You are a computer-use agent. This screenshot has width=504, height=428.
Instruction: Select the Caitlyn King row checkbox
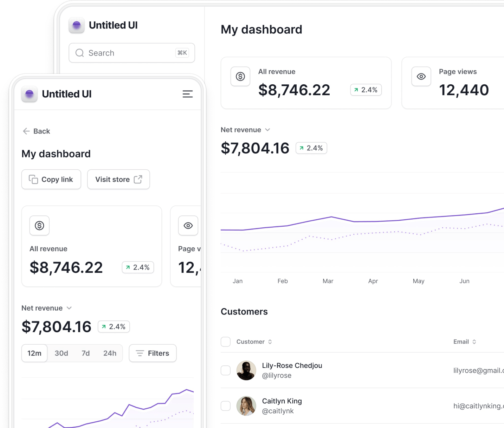tap(226, 406)
